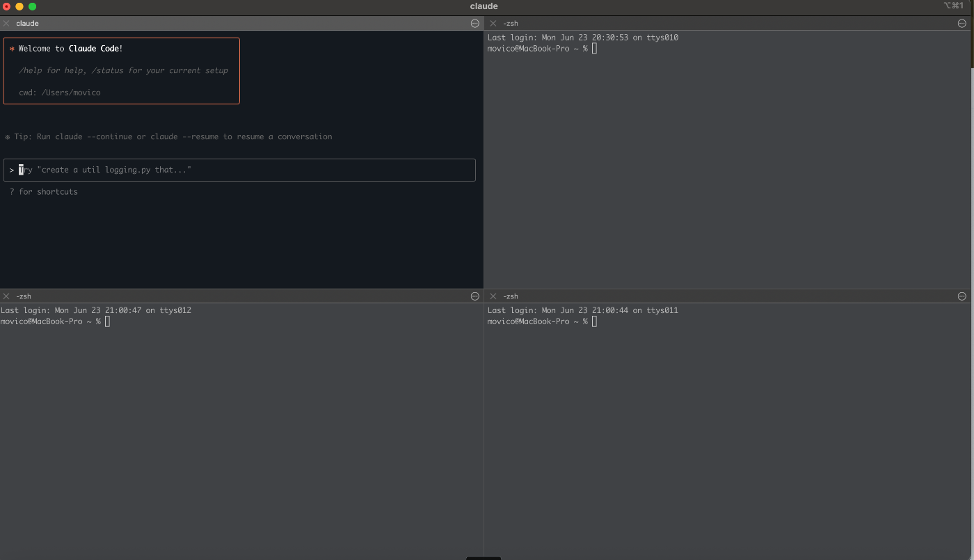
Task: Focus the ttys012 terminal at its prompt cursor
Action: coord(107,321)
